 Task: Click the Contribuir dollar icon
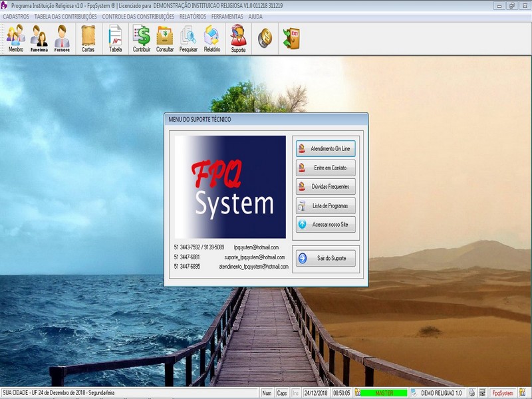pyautogui.click(x=142, y=39)
